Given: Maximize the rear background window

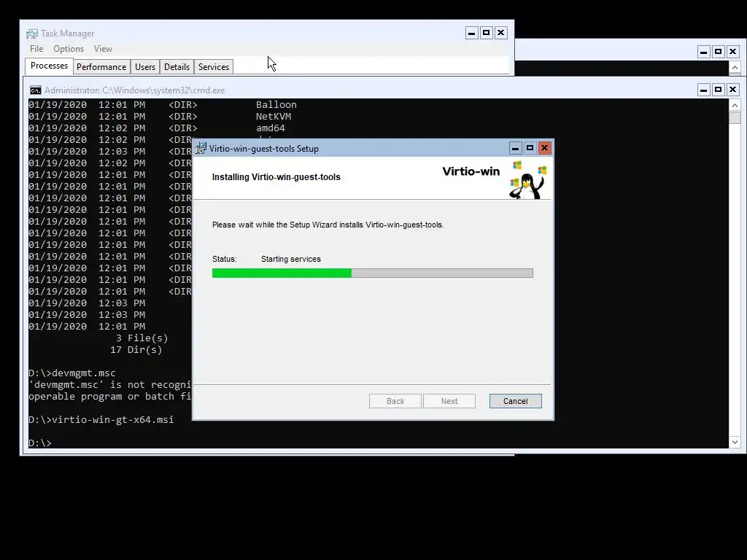Looking at the screenshot, I should click(x=718, y=52).
